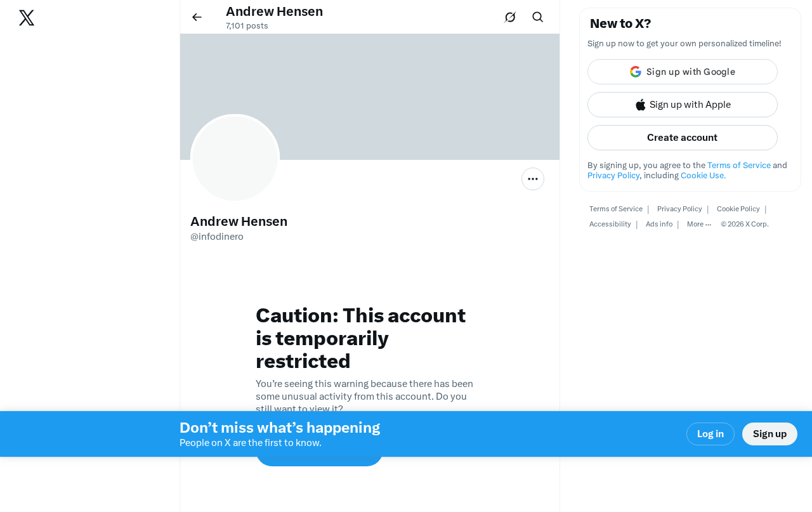This screenshot has width=812, height=512.
Task: Open the Cookie Use link
Action: (703, 175)
